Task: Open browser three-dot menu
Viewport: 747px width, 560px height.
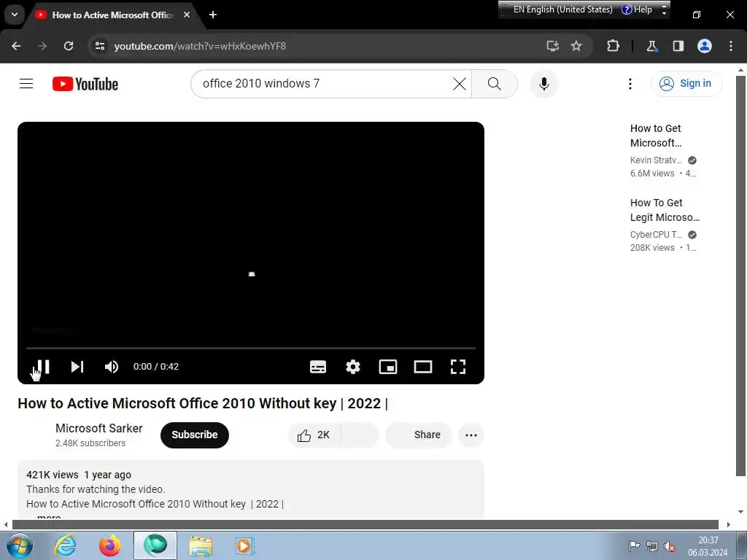Action: coord(731,46)
